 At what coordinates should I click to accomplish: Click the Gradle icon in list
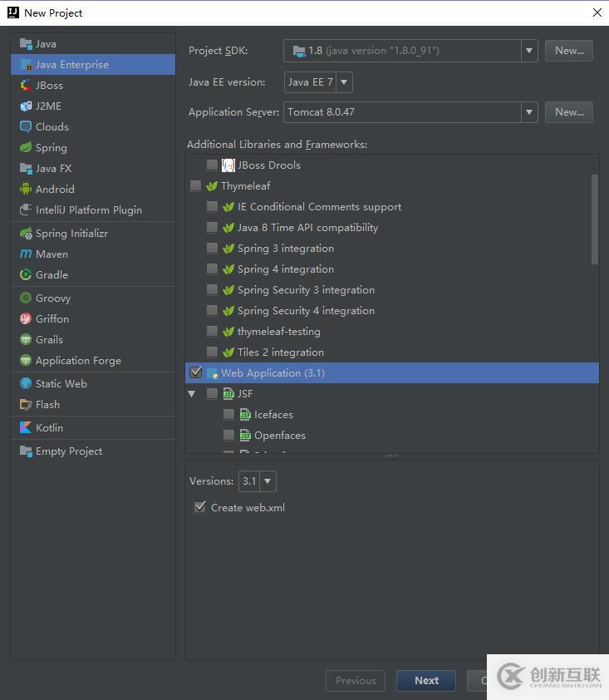click(x=27, y=274)
